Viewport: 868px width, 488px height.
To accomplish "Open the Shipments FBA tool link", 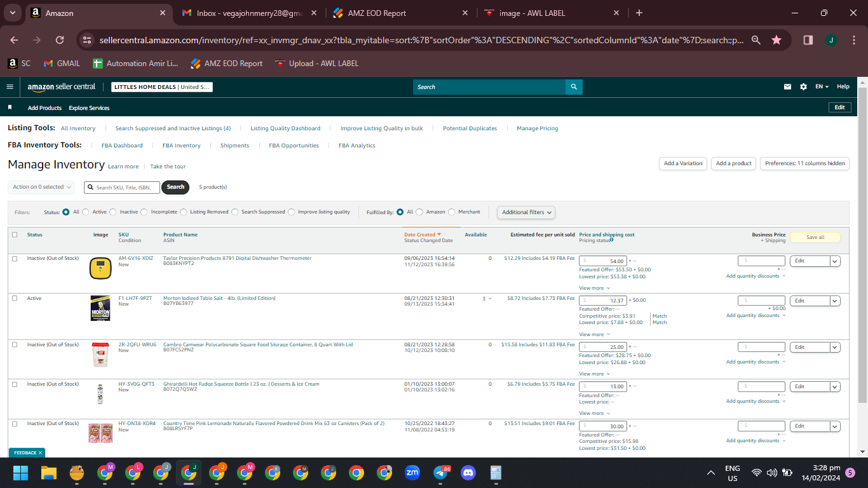I will point(235,146).
